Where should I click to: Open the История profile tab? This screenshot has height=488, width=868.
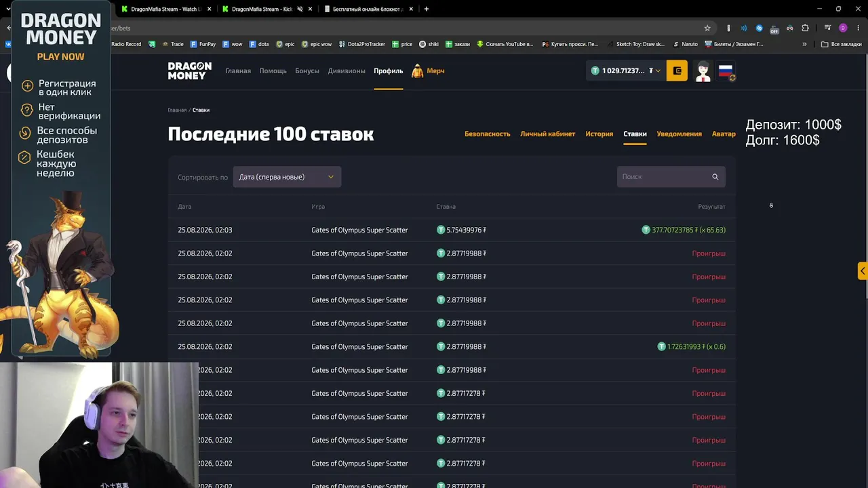click(599, 134)
